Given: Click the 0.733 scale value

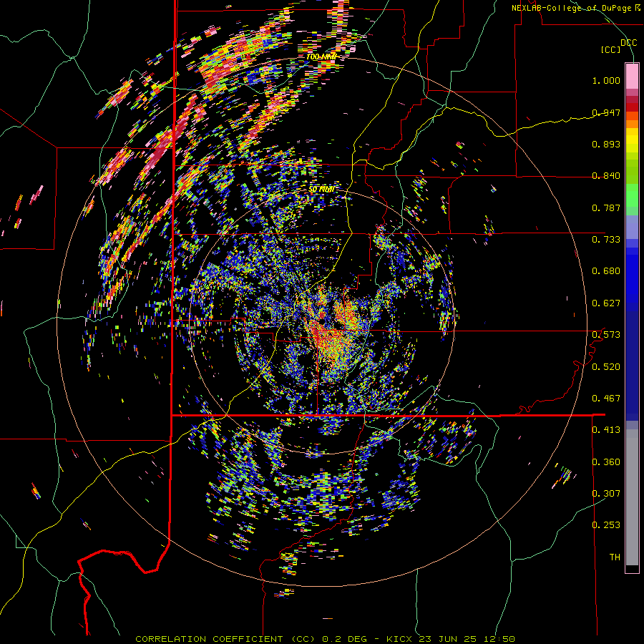Looking at the screenshot, I should (x=606, y=240).
